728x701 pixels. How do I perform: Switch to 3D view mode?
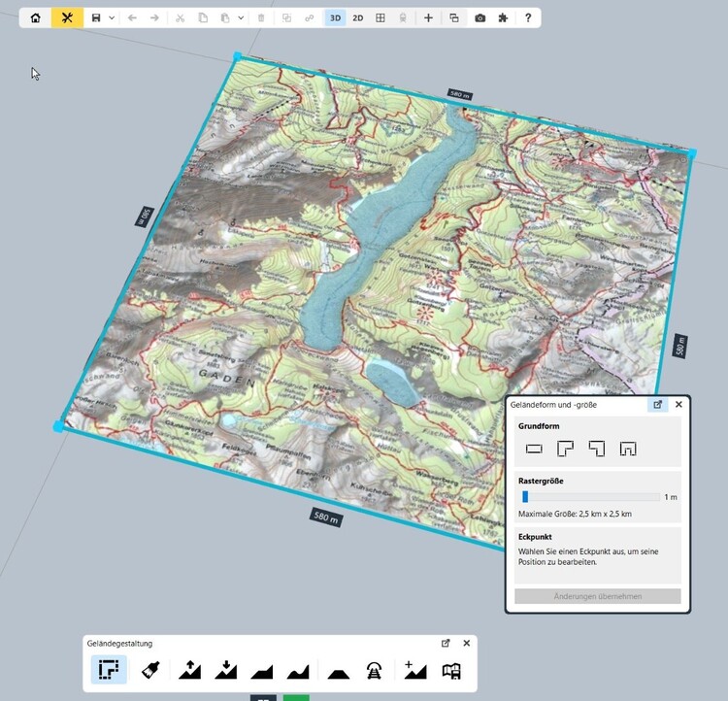(x=335, y=18)
